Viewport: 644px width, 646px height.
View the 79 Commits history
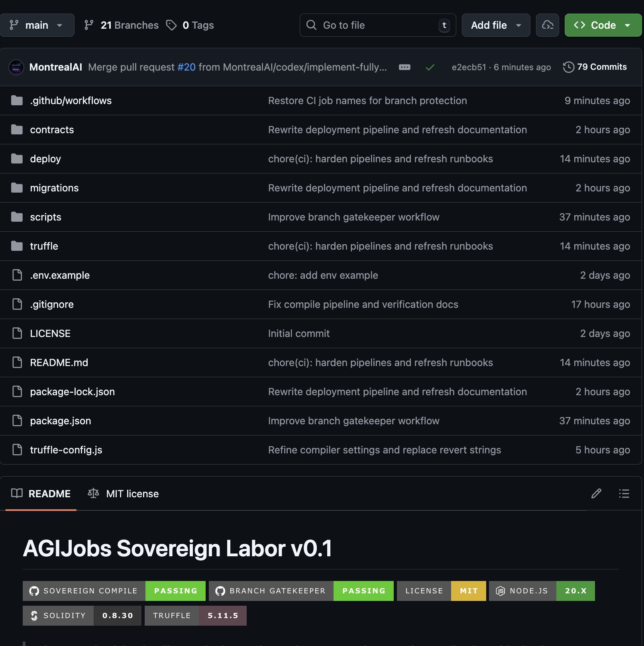pyautogui.click(x=595, y=67)
